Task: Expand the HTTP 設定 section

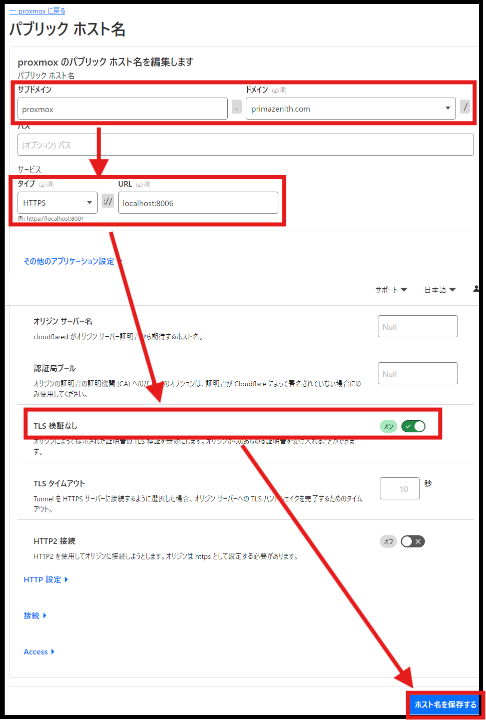Action: click(46, 579)
